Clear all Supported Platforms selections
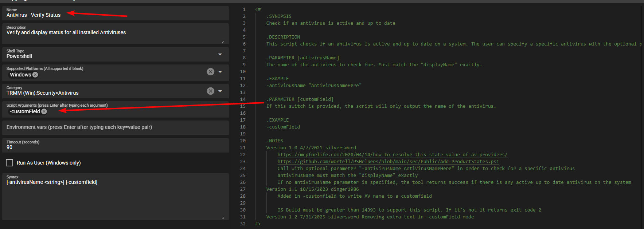This screenshot has height=229, width=644. click(210, 72)
